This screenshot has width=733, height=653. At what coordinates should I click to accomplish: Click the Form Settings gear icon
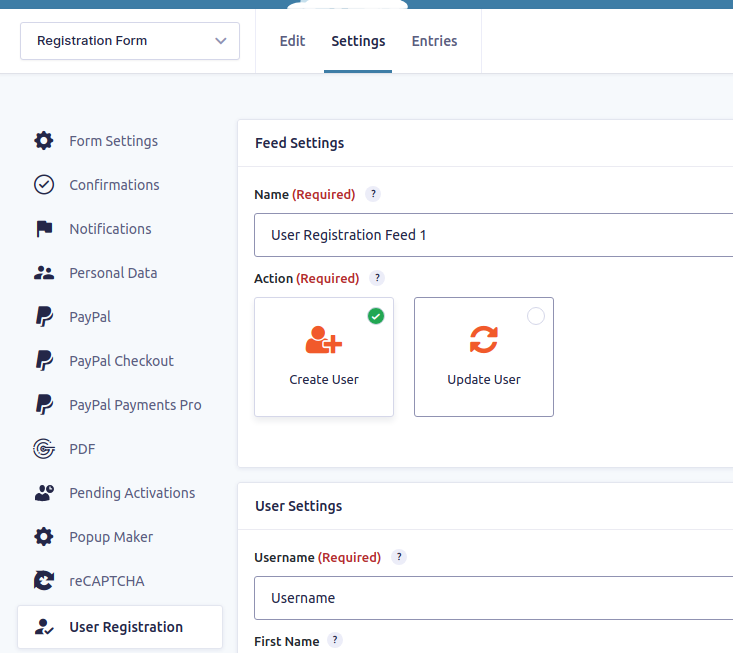point(44,141)
